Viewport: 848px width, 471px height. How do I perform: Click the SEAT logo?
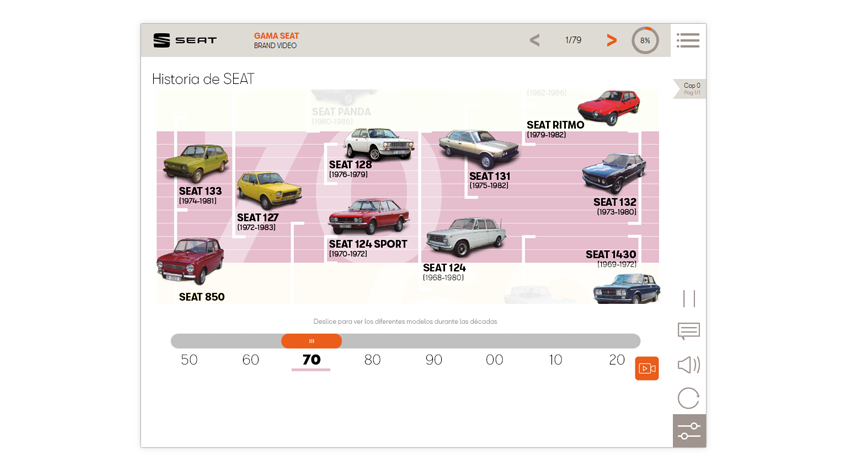[x=185, y=41]
